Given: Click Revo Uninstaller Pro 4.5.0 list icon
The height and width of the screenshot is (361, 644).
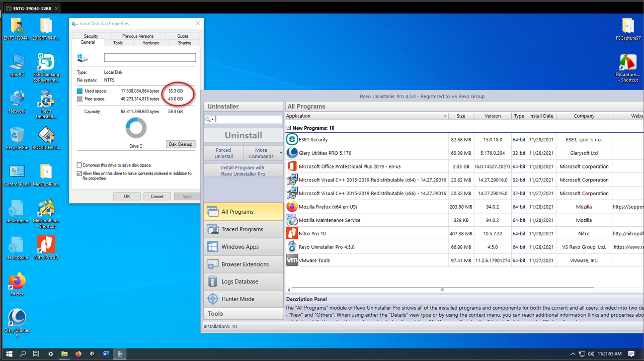Looking at the screenshot, I should (x=292, y=247).
